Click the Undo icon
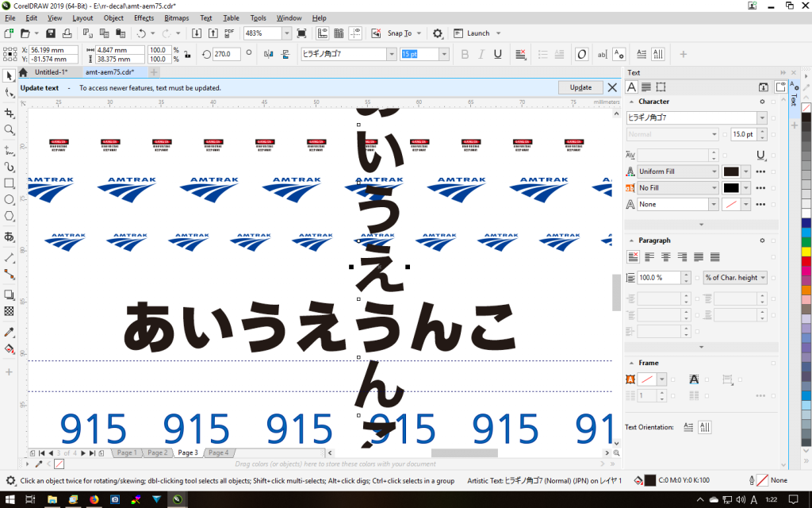 (141, 33)
